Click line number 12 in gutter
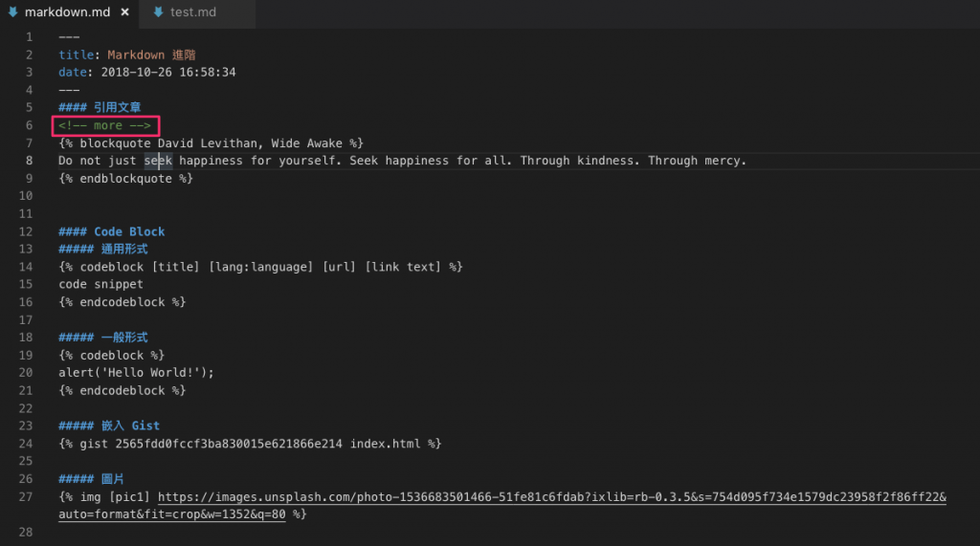Image resolution: width=980 pixels, height=546 pixels. pyautogui.click(x=26, y=231)
